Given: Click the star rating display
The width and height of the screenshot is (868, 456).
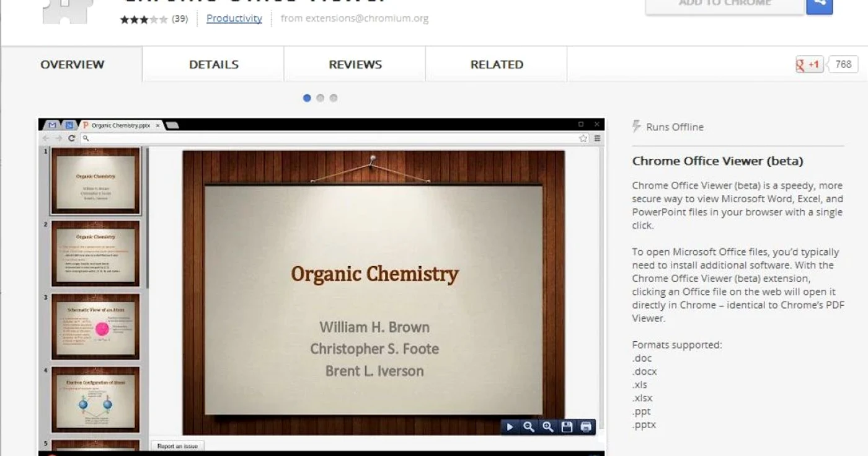Looking at the screenshot, I should pos(144,19).
